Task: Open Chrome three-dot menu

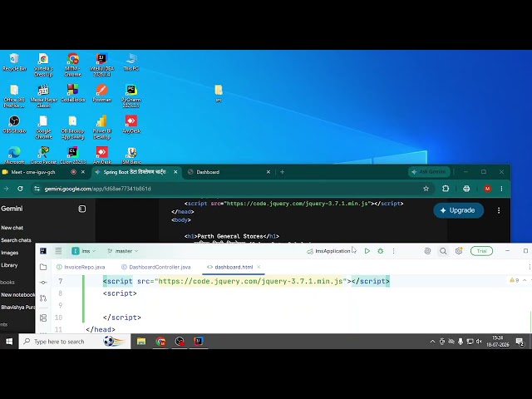Action: 502,189
